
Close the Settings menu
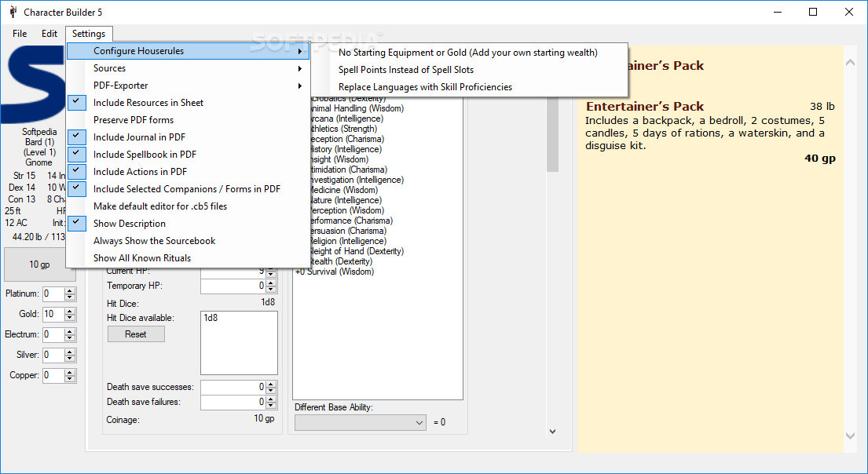[x=89, y=33]
